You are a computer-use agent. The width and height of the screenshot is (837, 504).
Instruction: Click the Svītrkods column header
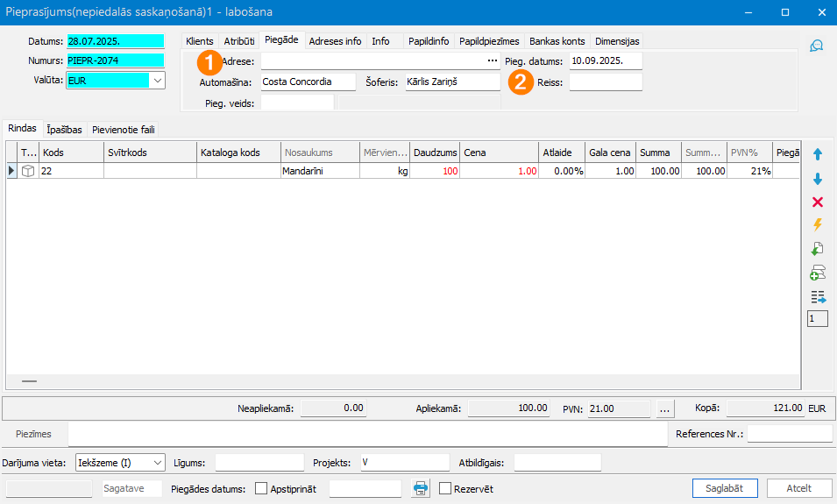tap(150, 153)
